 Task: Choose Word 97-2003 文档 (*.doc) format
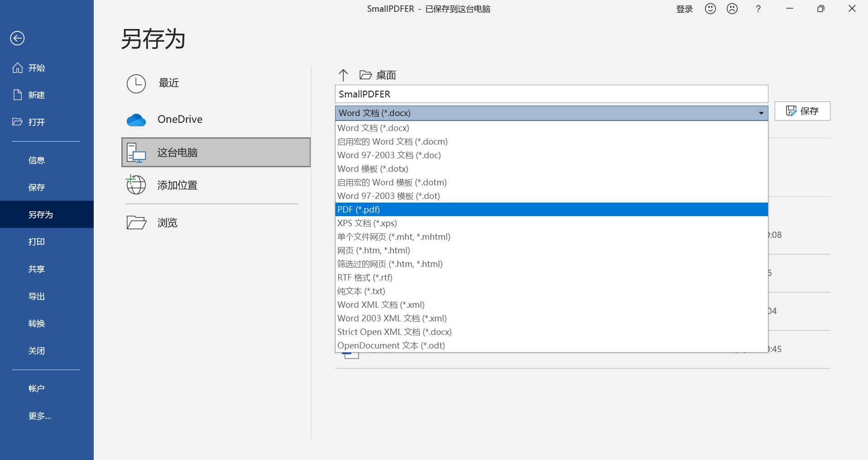(389, 155)
